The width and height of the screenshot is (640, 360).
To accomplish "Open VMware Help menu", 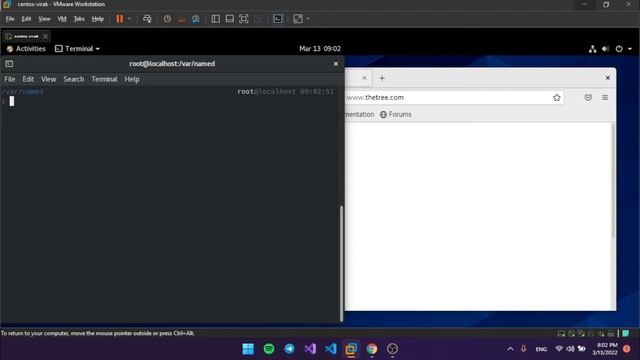I will (x=98, y=19).
